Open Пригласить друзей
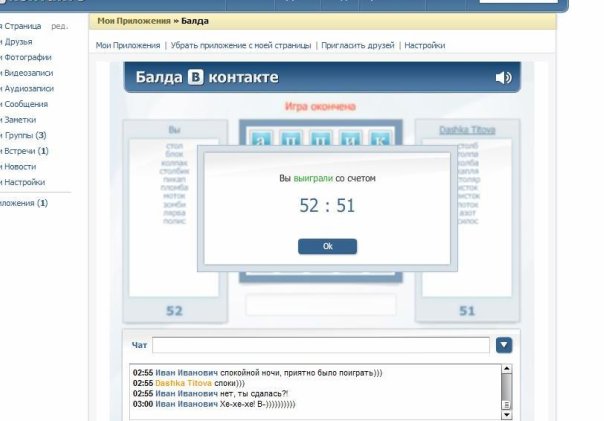The image size is (604, 421). pos(358,45)
